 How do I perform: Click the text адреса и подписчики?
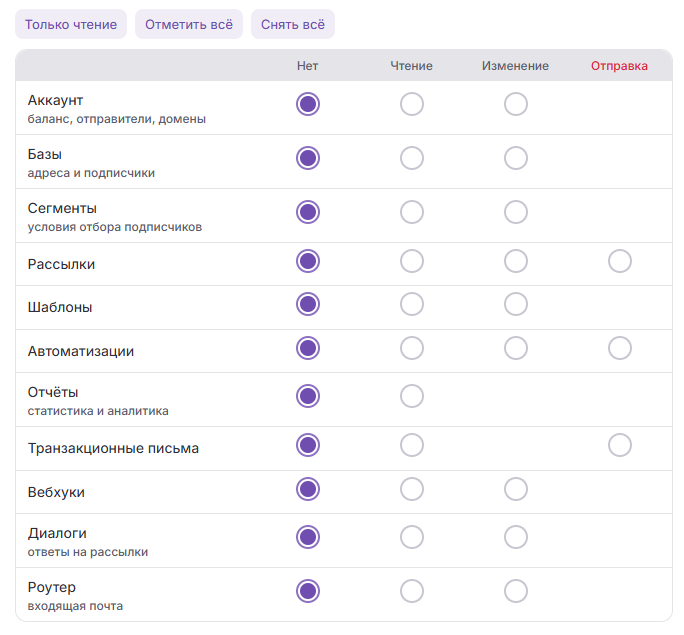pos(91,173)
